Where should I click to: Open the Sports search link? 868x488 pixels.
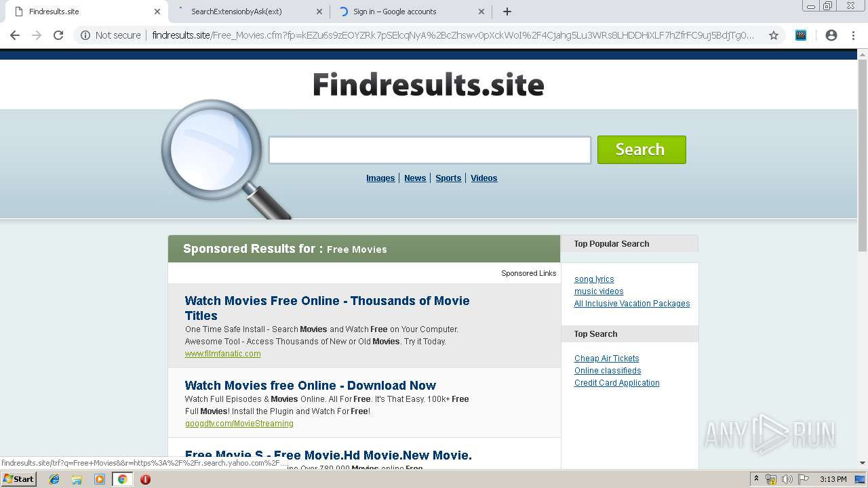coord(448,178)
